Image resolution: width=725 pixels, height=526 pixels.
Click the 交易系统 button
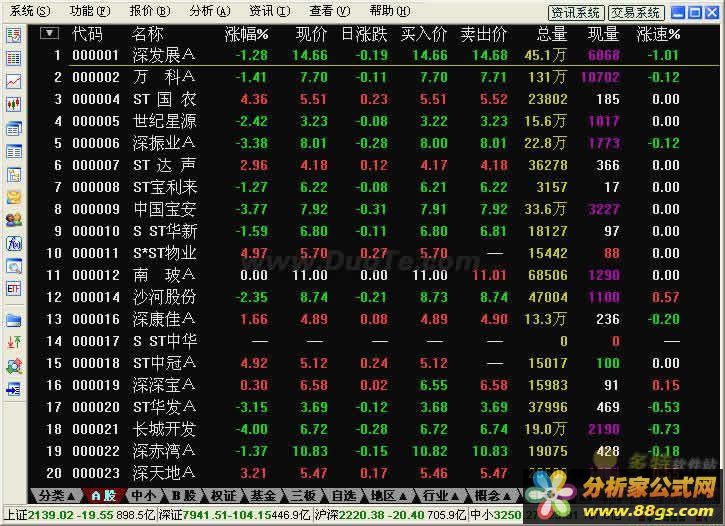coord(636,12)
